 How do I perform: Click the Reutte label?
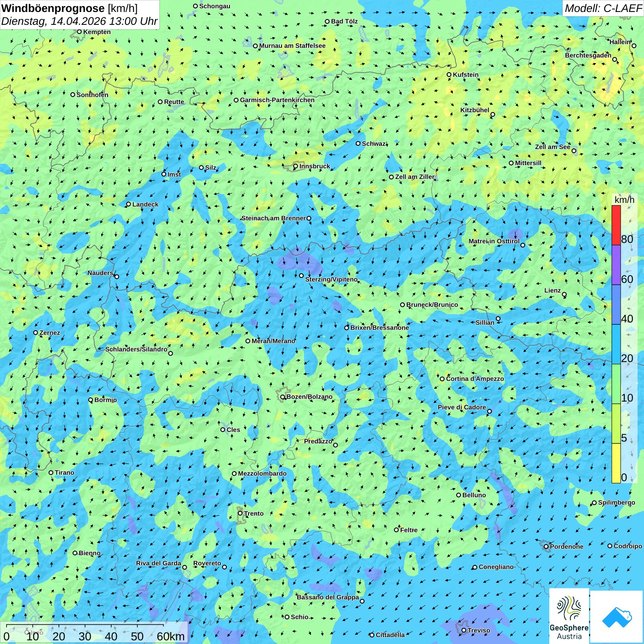(174, 102)
